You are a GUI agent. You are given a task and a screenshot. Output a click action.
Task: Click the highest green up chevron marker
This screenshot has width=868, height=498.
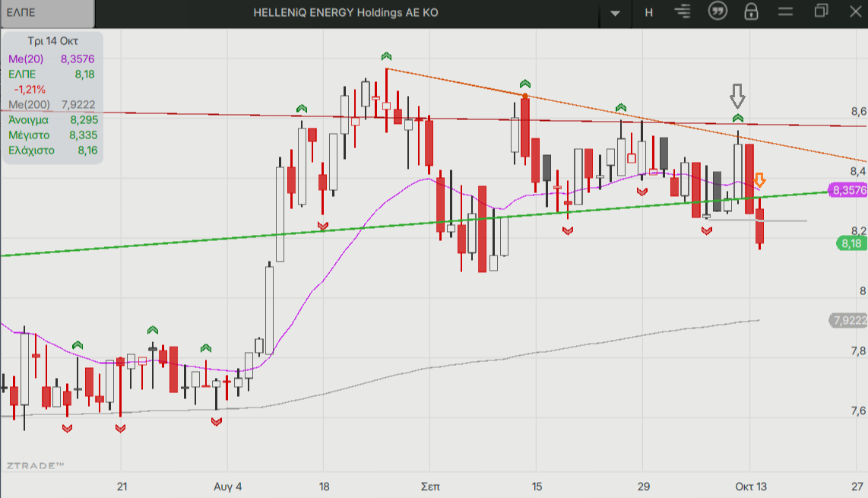point(386,56)
